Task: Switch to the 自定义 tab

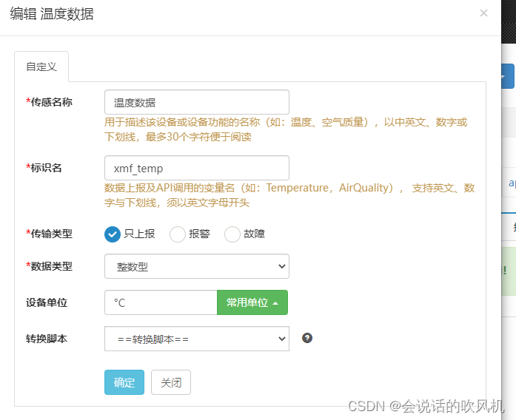Action: [41, 67]
